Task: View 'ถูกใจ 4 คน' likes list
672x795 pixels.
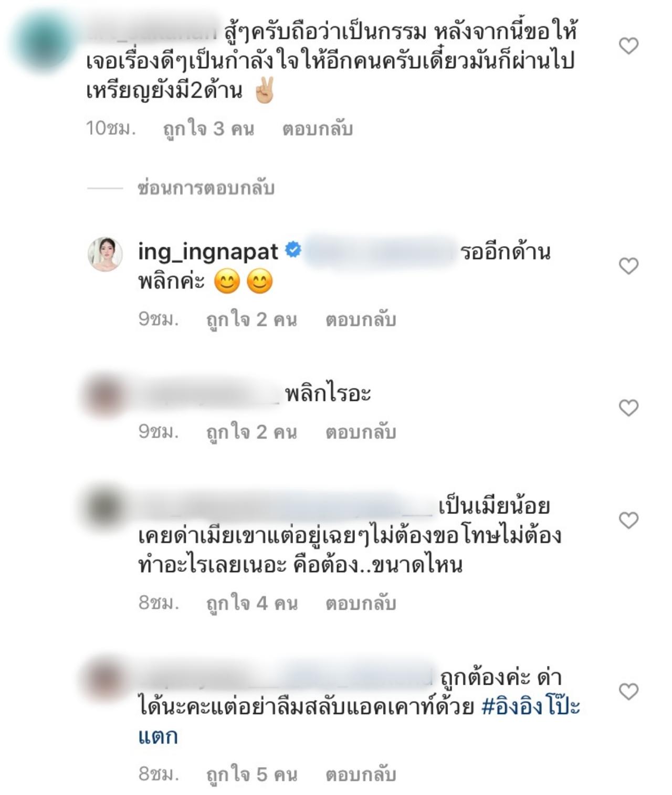Action: [x=251, y=603]
